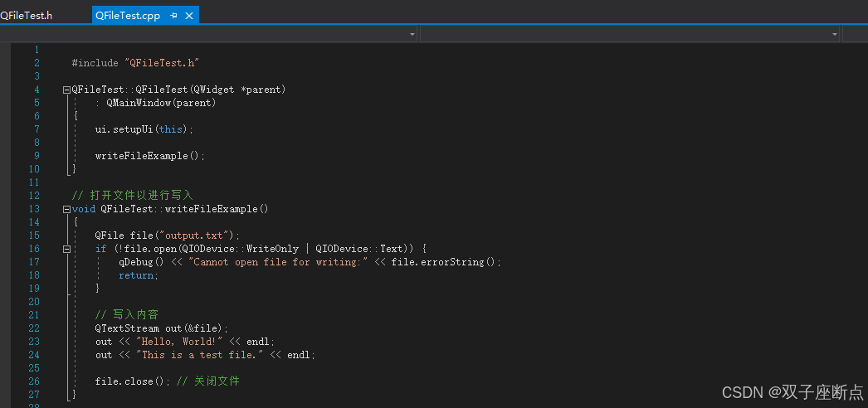Pin the QFileTest.cpp tab
This screenshot has width=868, height=408.
coord(173,16)
